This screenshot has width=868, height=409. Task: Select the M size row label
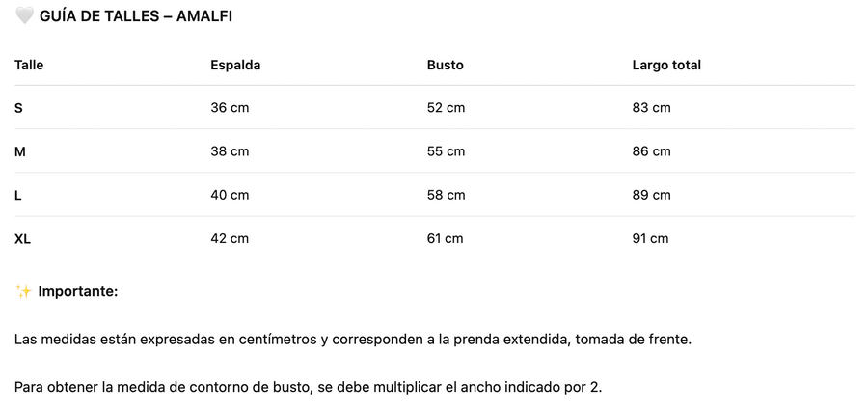pos(20,151)
